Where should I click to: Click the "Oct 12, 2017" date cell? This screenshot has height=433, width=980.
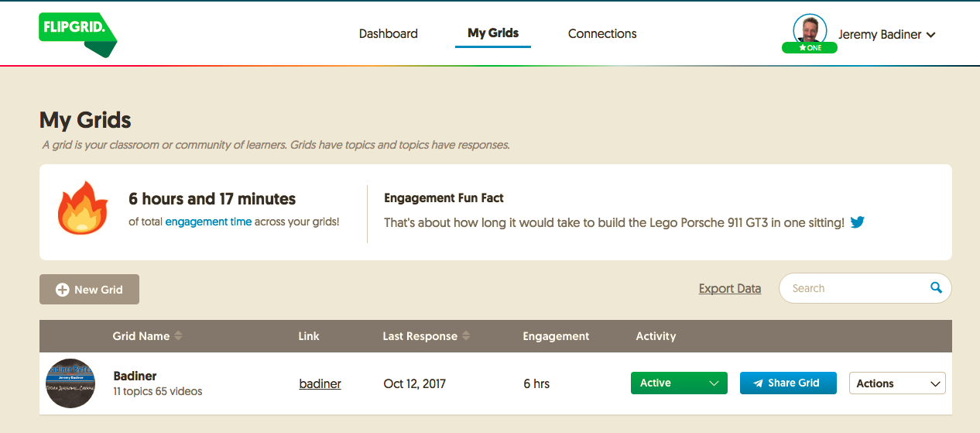415,383
